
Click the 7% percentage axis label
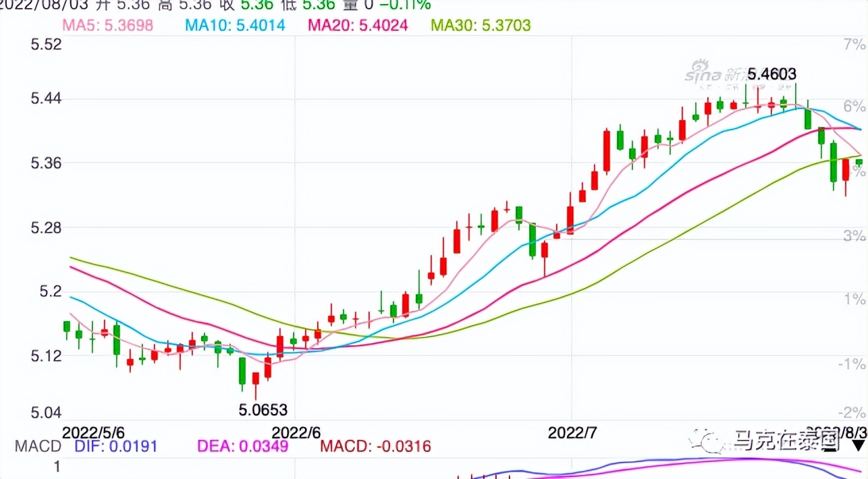click(x=855, y=45)
